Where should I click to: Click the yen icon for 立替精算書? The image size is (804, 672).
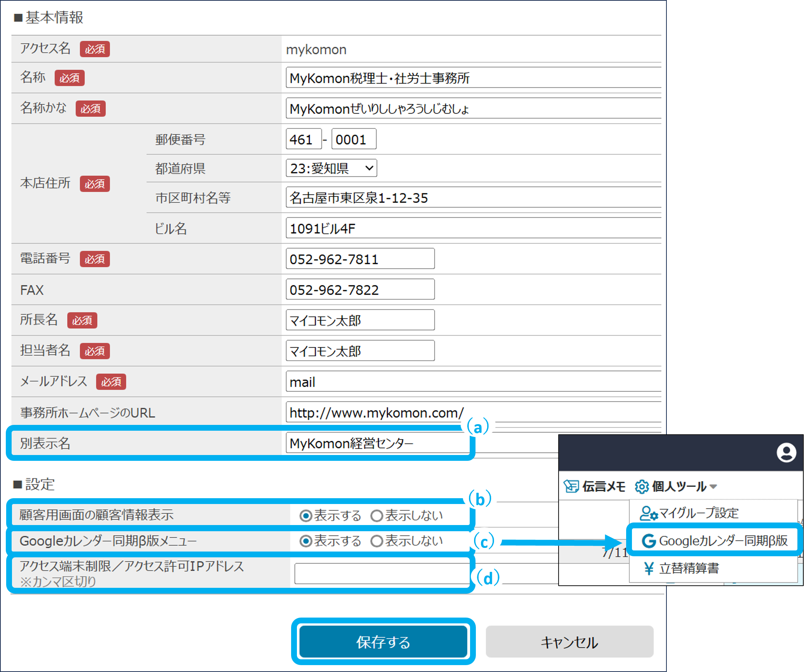[x=649, y=568]
